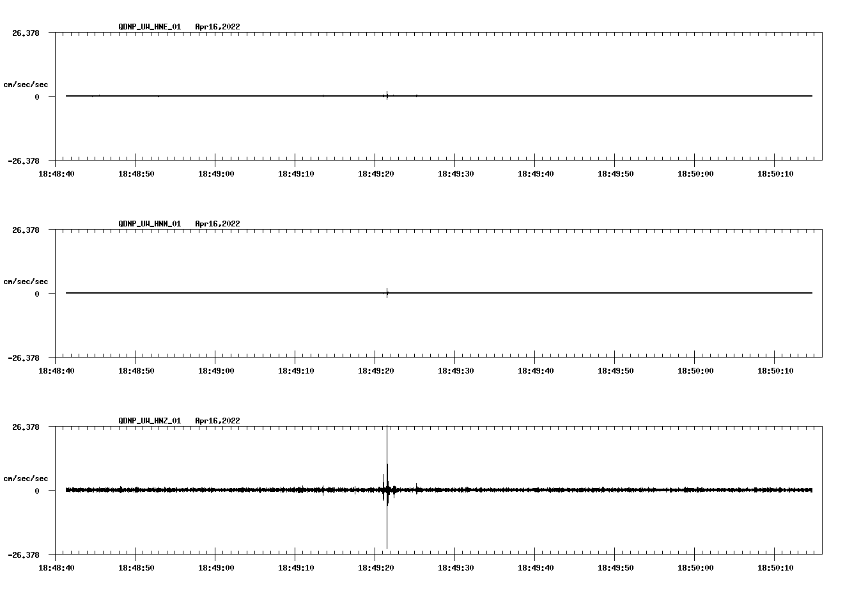Image resolution: width=868 pixels, height=591 pixels.
Task: Click the 18:49:50 time label under HNZ plot
Action: (x=615, y=568)
